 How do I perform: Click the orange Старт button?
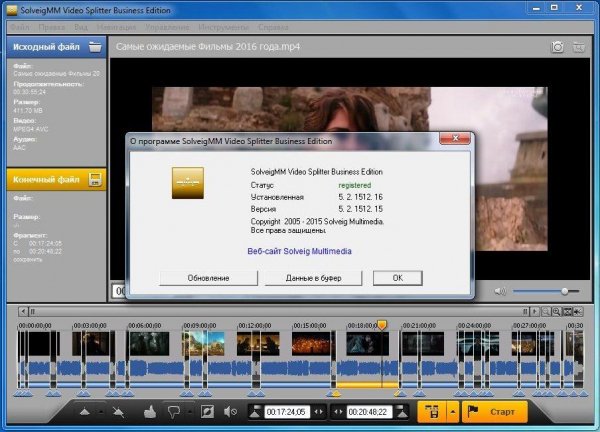pos(494,412)
